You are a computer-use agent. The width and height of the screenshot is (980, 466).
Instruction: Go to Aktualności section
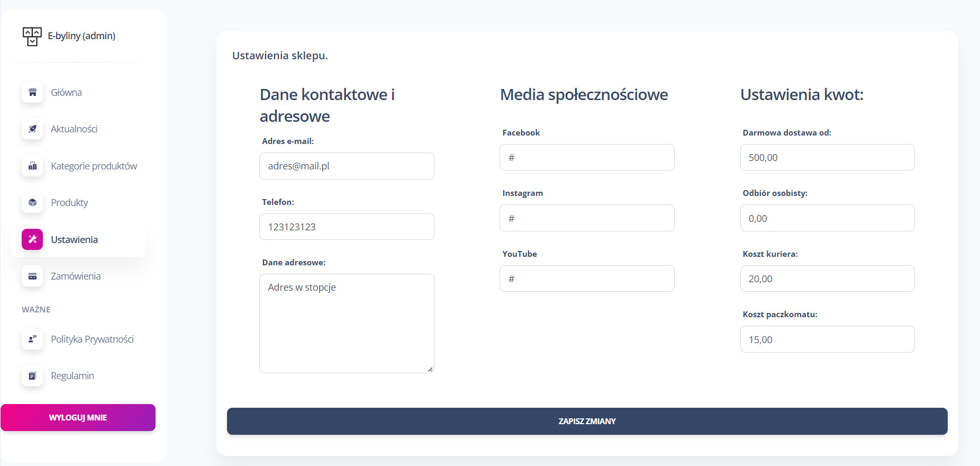(78, 129)
